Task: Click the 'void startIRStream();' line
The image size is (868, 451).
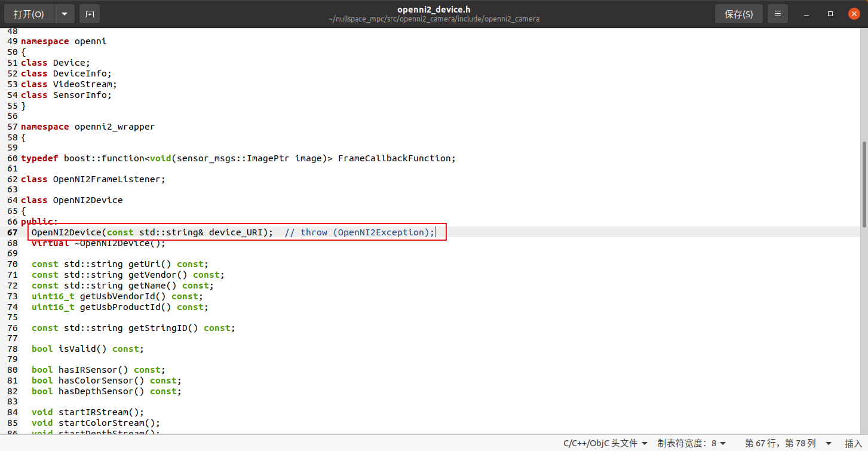Action: (x=88, y=412)
